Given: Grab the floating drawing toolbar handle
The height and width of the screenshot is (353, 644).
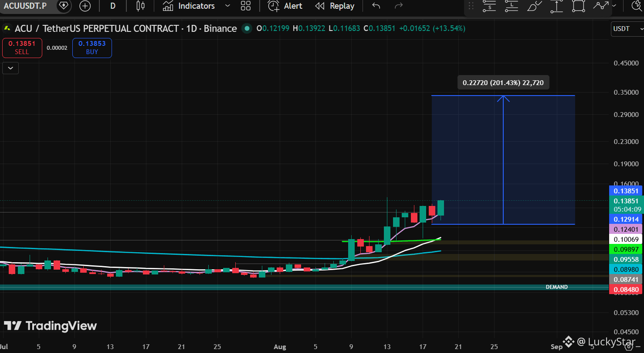Looking at the screenshot, I should tap(471, 6).
